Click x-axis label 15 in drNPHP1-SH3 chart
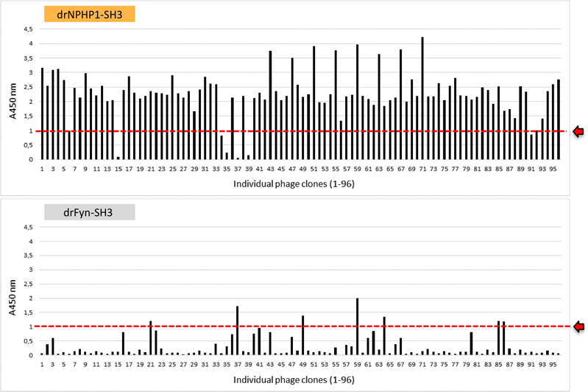Image resolution: width=588 pixels, height=392 pixels. 118,169
